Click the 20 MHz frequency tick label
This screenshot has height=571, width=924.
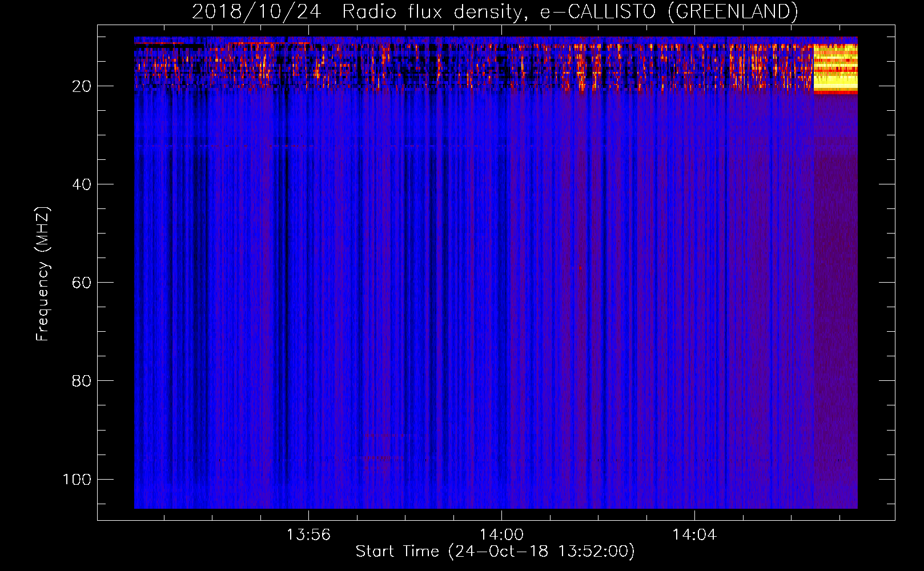(x=82, y=86)
